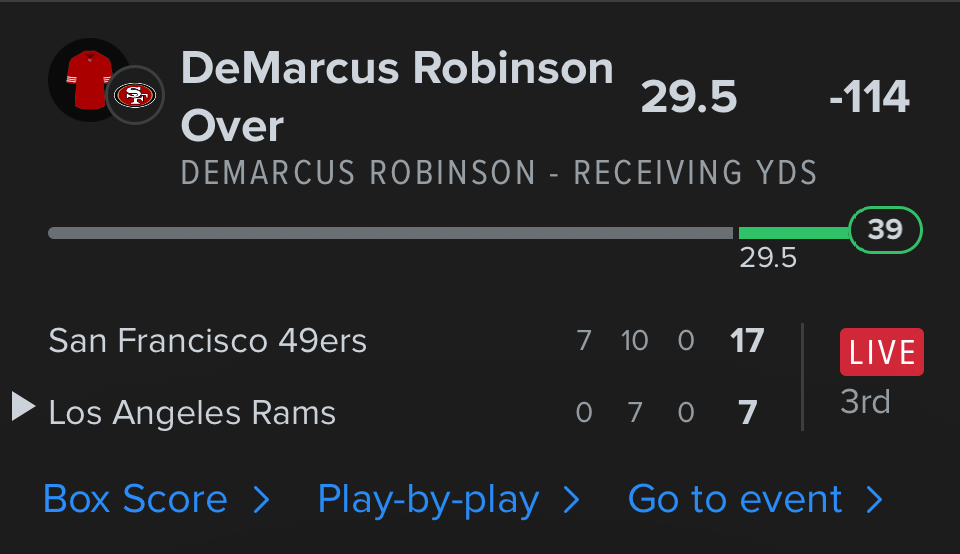Click the possession arrow beside Los Angeles Rams

pyautogui.click(x=23, y=406)
